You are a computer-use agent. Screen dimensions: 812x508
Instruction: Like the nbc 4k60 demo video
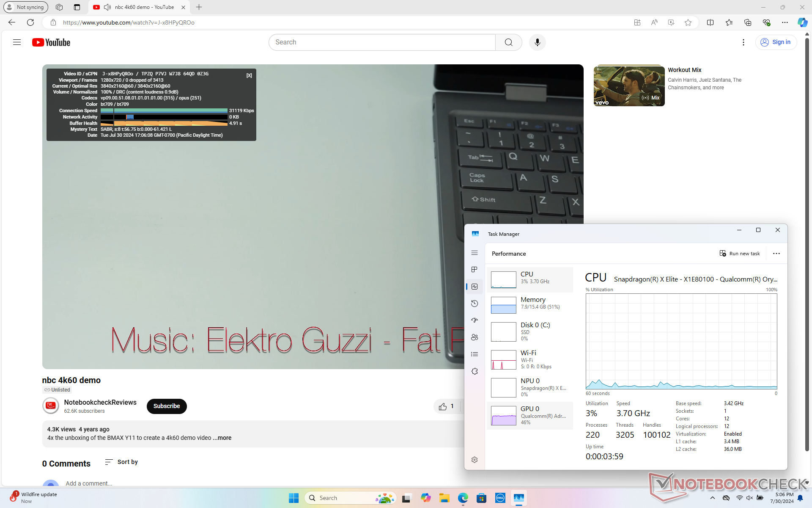pos(443,406)
